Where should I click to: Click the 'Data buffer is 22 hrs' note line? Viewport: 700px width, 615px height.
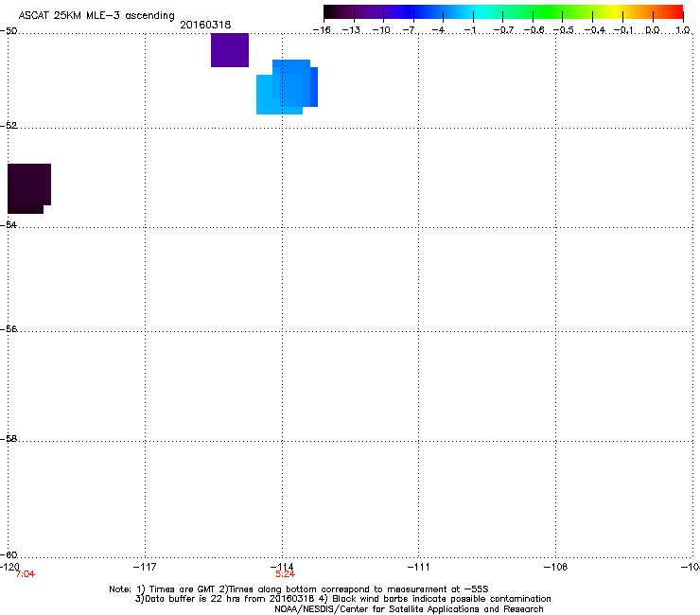point(342,599)
